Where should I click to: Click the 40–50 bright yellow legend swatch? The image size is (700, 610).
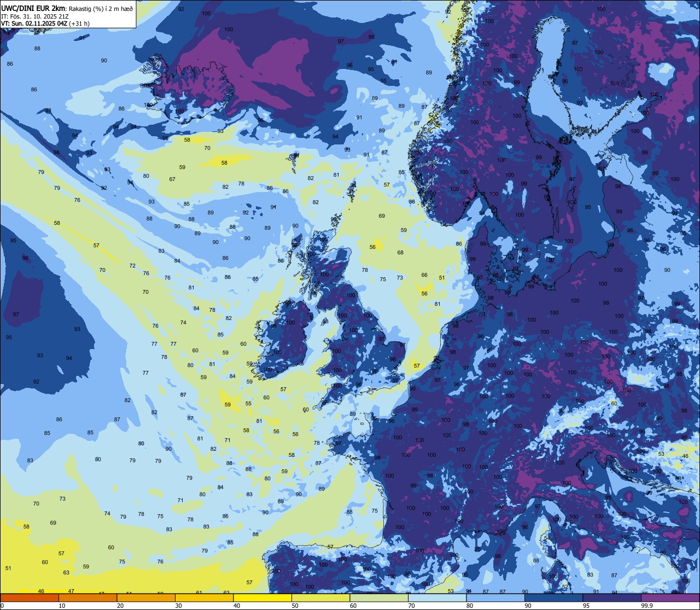pos(262,597)
